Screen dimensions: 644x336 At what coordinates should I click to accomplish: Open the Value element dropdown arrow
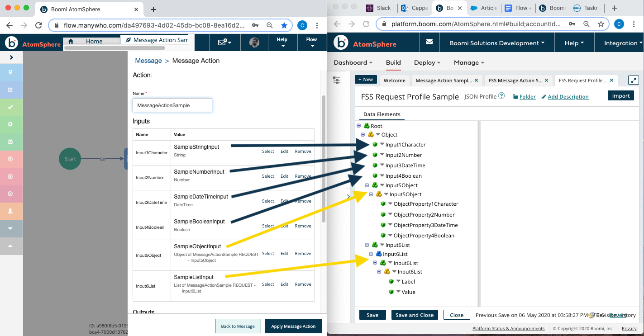[x=398, y=292]
